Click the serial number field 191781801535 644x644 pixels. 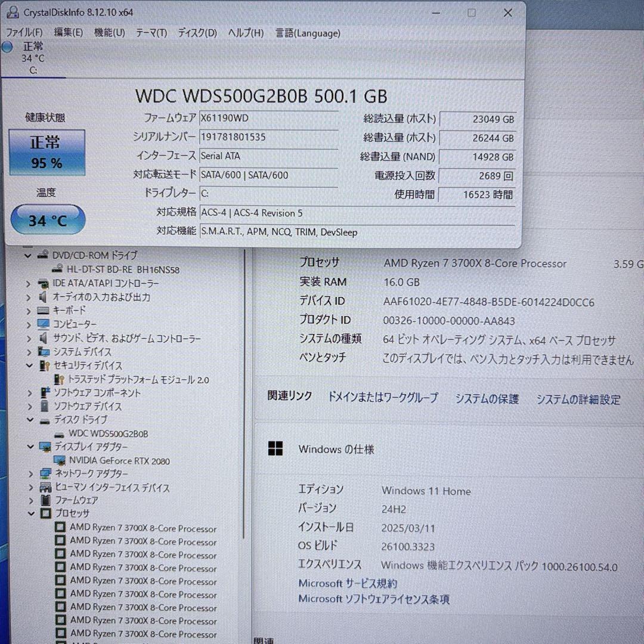click(x=268, y=137)
